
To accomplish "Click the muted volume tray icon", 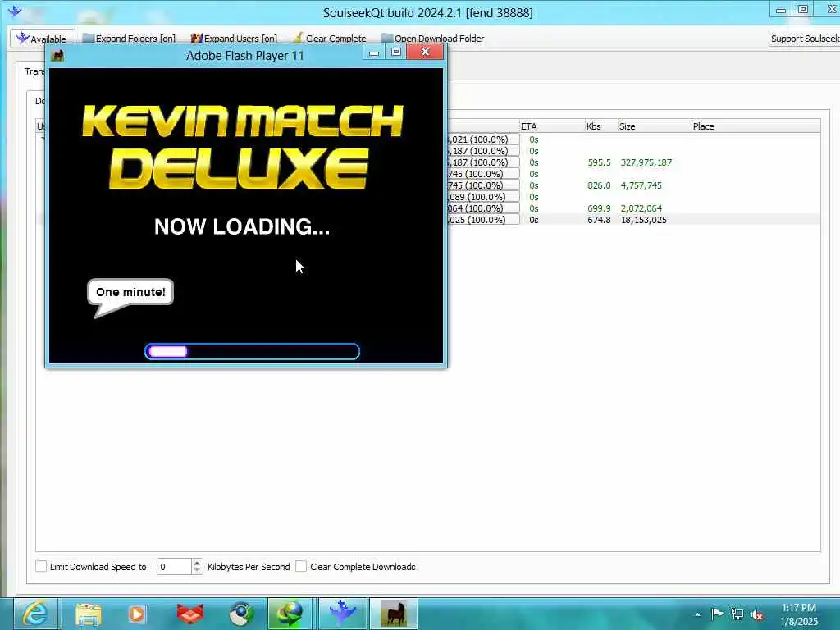I will (x=757, y=615).
